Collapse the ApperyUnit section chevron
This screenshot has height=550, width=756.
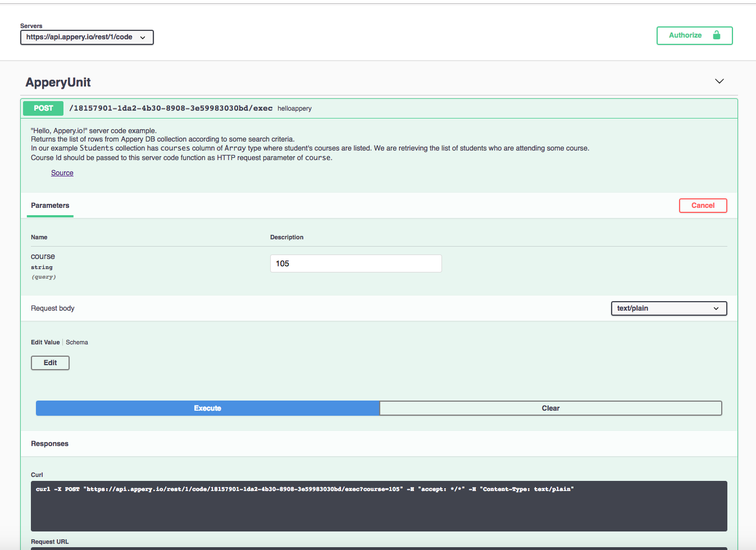click(719, 81)
